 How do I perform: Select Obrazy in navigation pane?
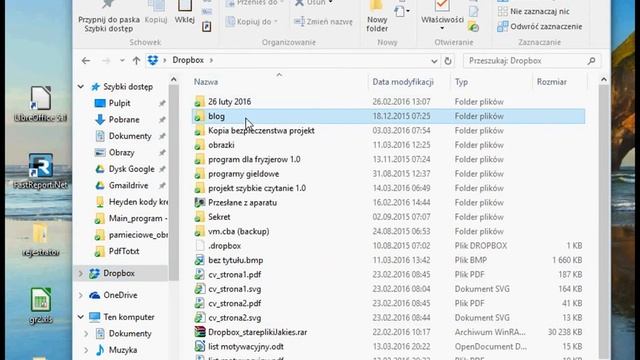pos(121,152)
